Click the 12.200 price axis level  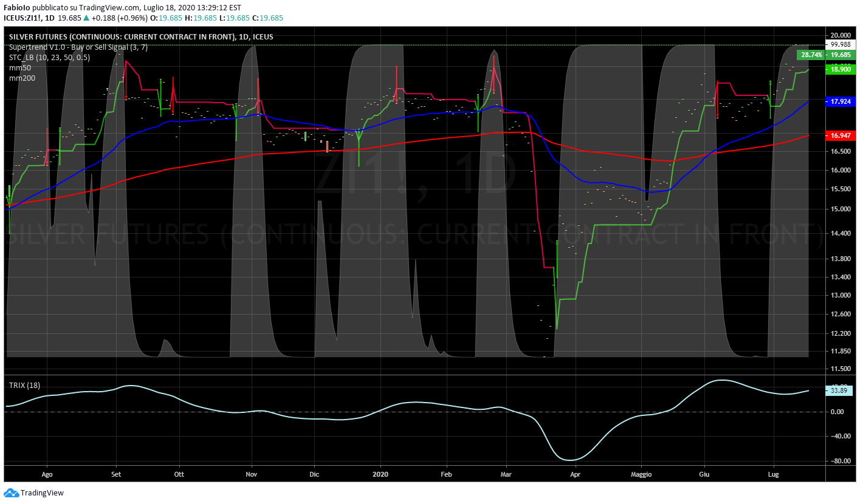841,334
